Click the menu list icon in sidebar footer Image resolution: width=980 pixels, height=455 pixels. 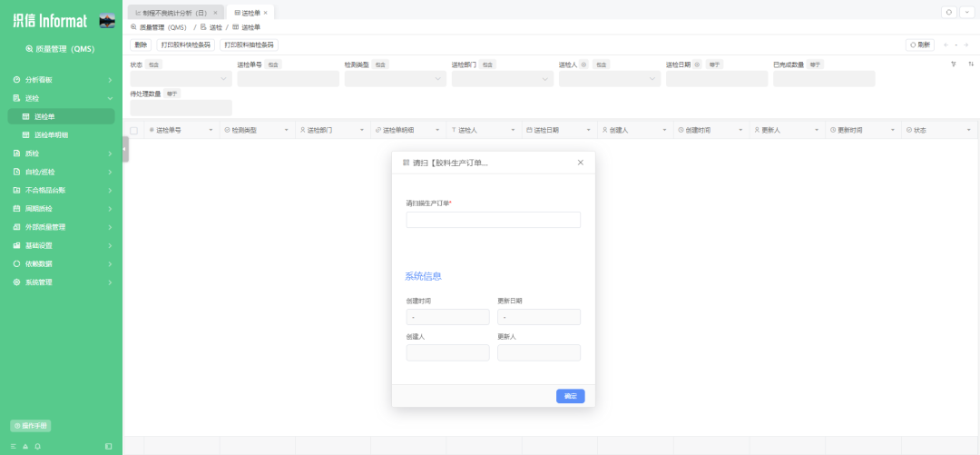[14, 446]
